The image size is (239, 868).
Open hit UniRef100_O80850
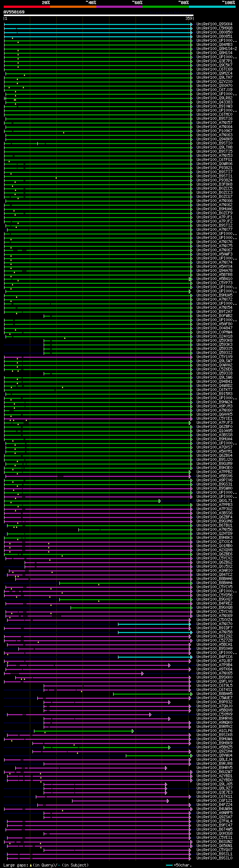(x=214, y=32)
